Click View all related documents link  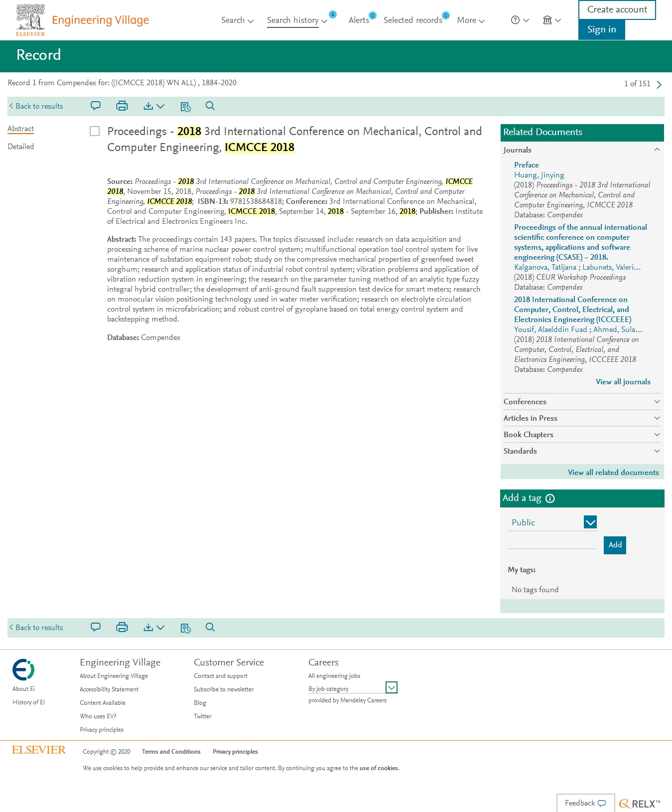point(613,473)
